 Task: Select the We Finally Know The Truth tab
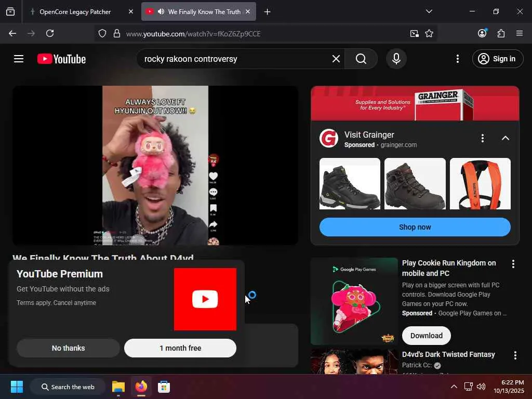(199, 11)
